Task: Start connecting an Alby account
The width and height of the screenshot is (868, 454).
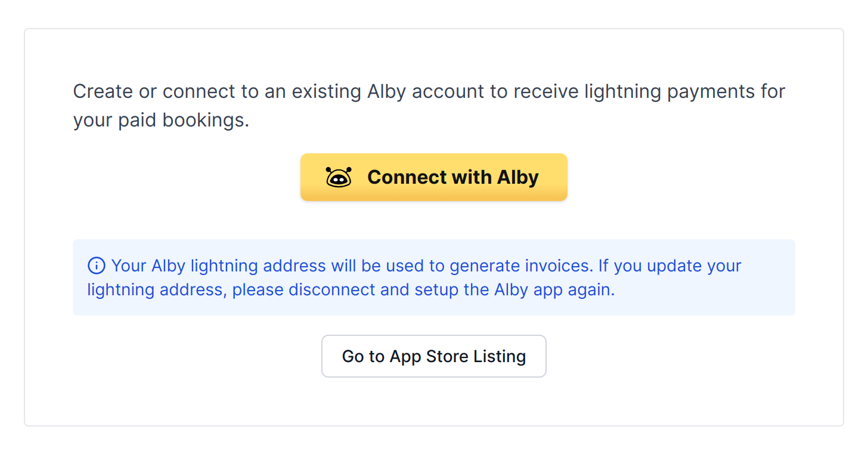Action: click(433, 177)
